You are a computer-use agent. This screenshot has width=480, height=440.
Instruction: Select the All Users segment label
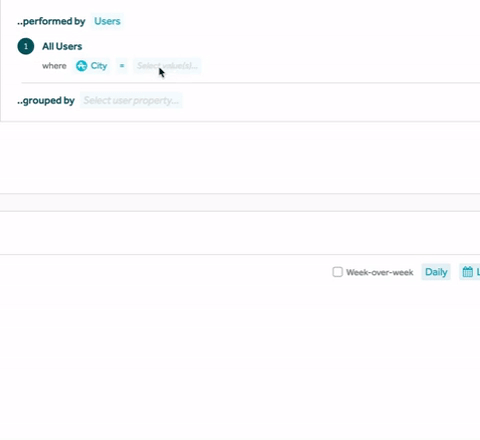[x=62, y=46]
